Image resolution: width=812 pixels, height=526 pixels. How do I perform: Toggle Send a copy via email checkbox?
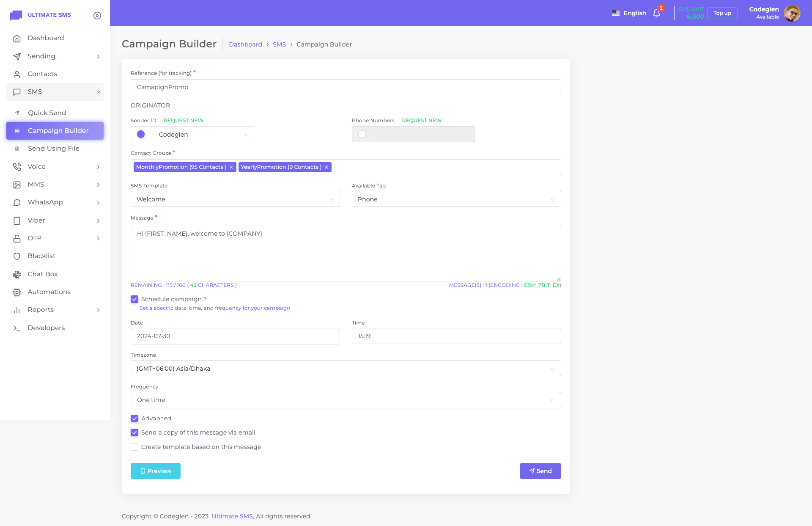pos(134,432)
